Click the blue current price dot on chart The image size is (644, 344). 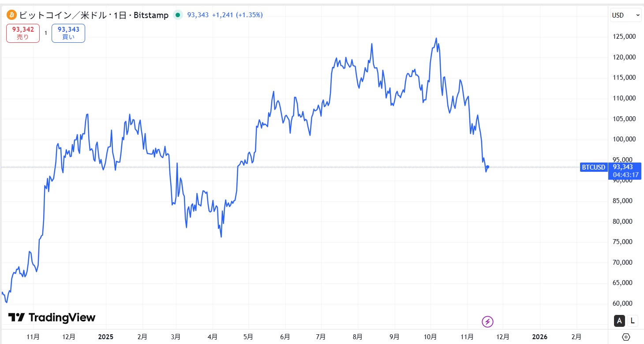point(487,167)
